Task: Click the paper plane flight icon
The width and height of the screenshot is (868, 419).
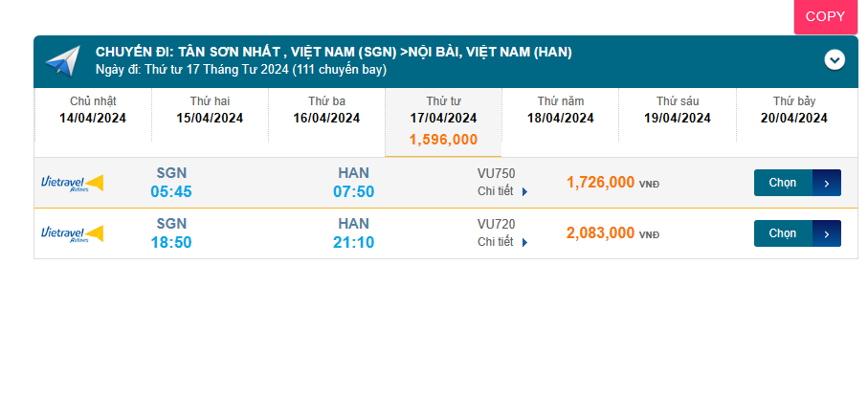Action: pos(62,62)
